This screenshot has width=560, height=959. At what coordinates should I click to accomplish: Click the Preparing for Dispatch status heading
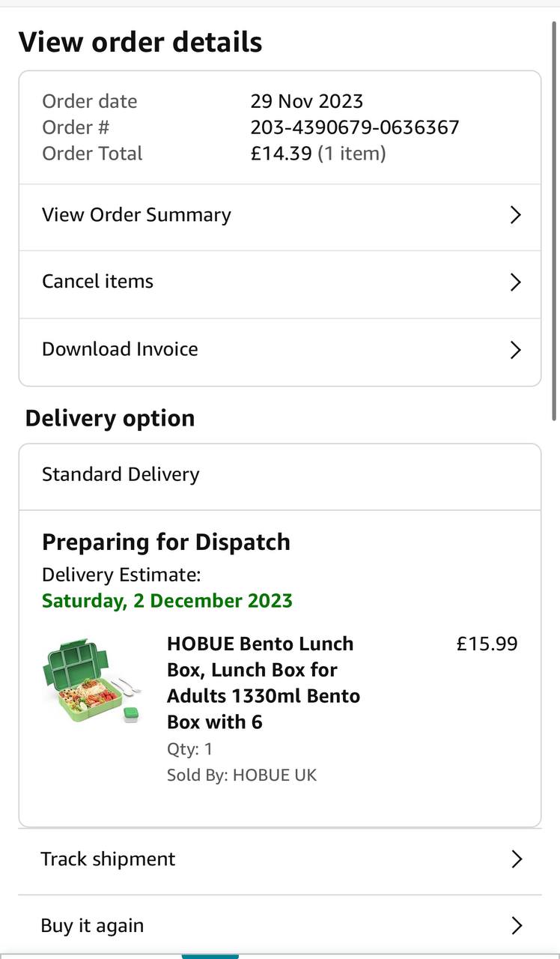(165, 542)
